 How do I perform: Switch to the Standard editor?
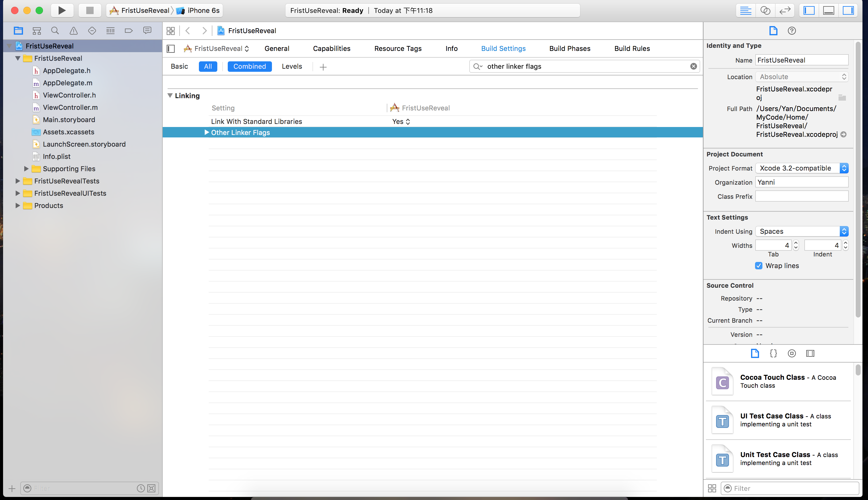(x=745, y=10)
